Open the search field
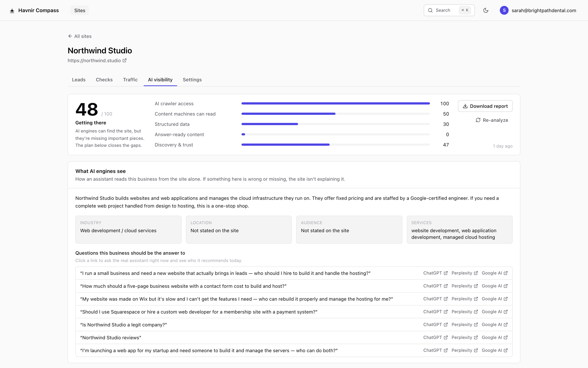 pyautogui.click(x=449, y=10)
